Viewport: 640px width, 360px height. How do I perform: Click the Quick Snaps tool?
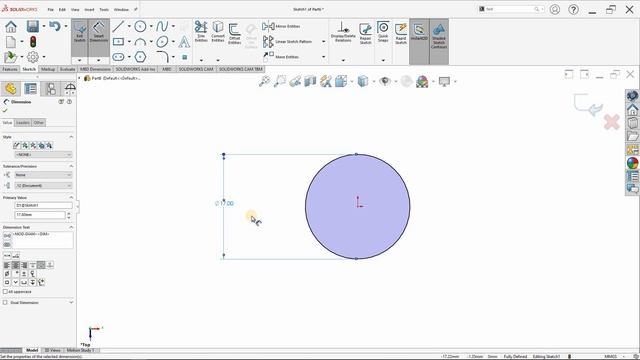point(383,32)
